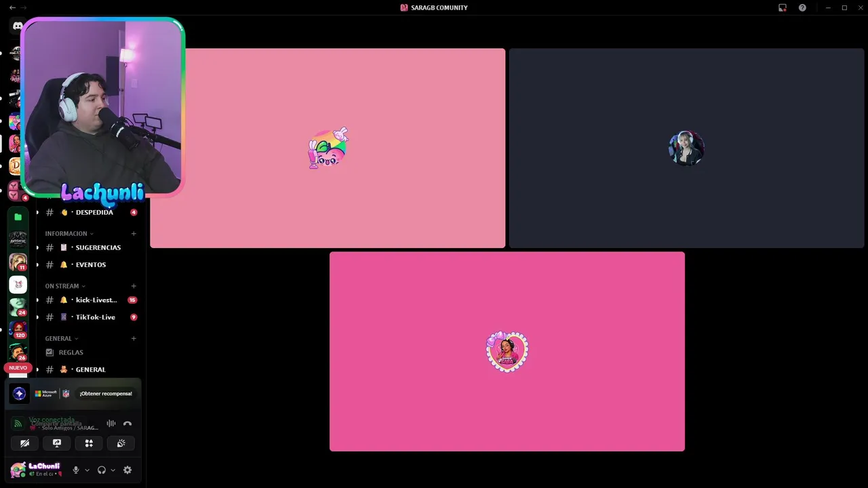Click ¡Obtener recompensa! button
868x488 pixels.
(x=106, y=393)
